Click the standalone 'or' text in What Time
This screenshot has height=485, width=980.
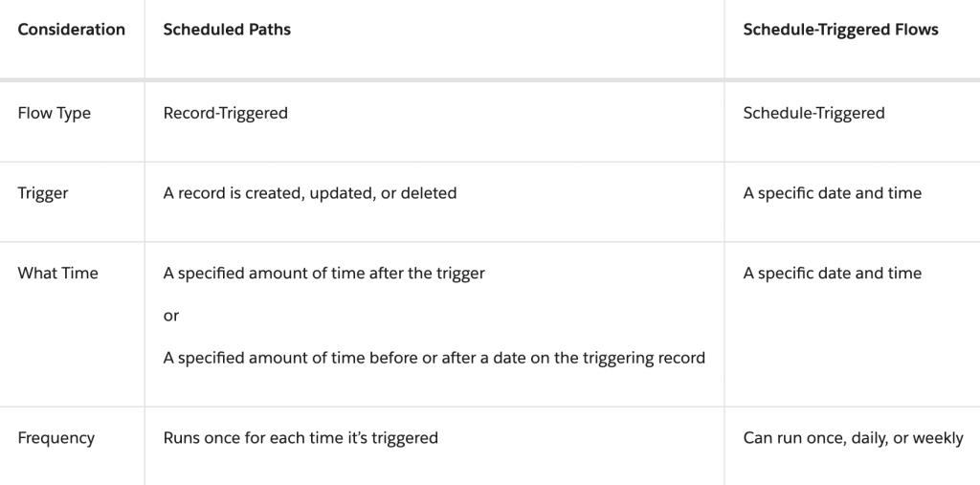[x=171, y=316]
